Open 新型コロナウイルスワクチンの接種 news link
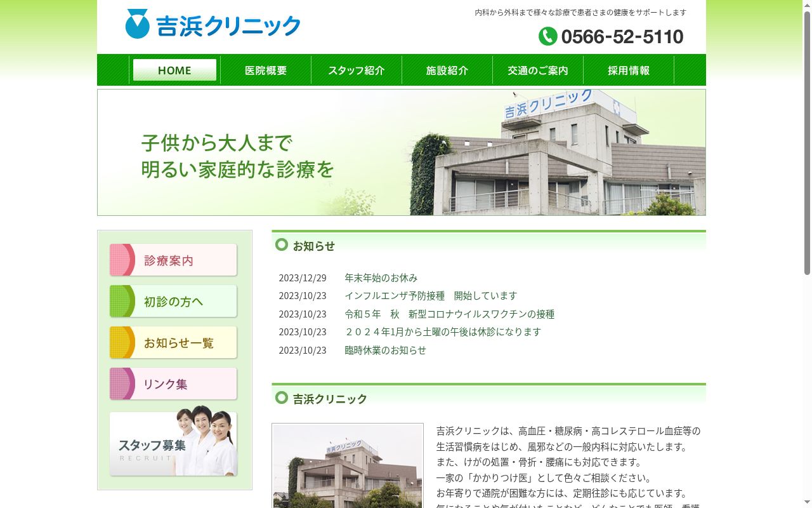 coord(450,314)
